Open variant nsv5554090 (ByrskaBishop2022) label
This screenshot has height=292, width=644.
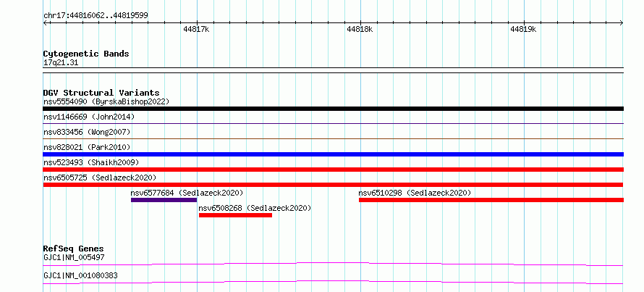[x=106, y=101]
